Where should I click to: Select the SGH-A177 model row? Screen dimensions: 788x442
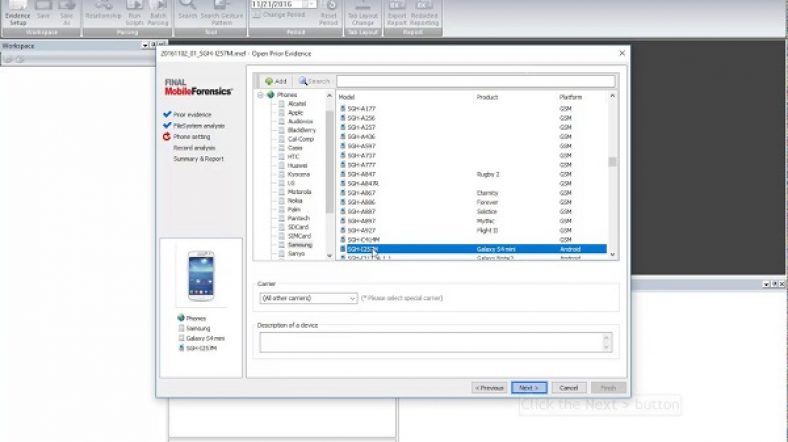(x=472, y=108)
